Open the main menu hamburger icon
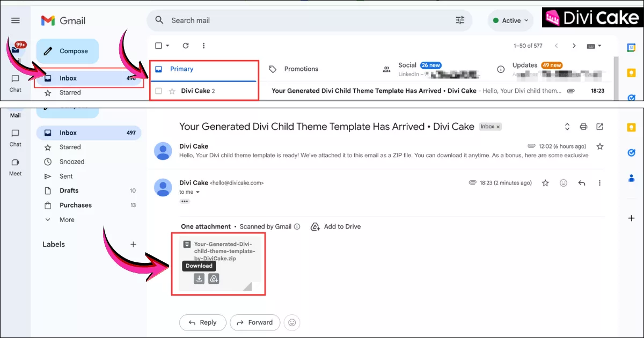 point(15,20)
